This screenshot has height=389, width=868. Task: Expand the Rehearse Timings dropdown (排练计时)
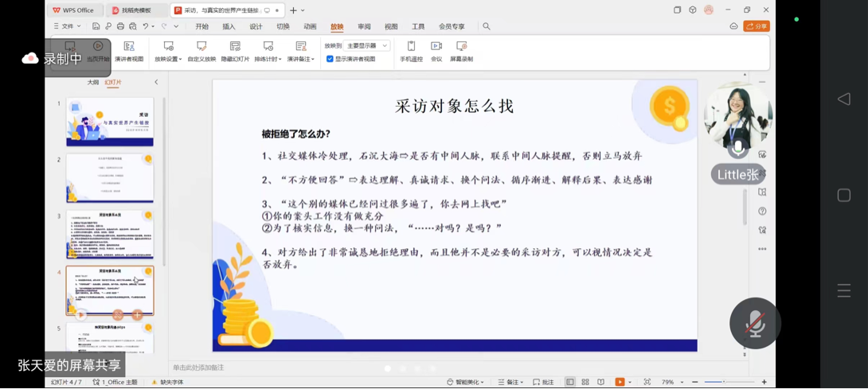(x=268, y=52)
